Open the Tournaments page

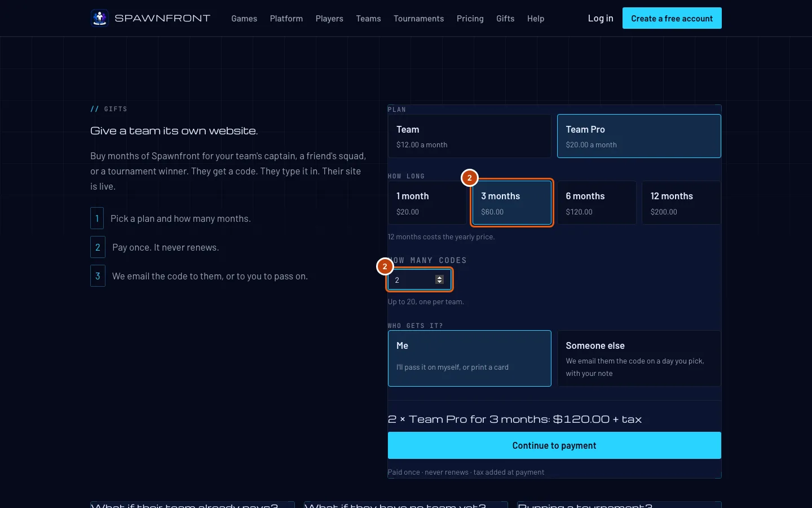click(419, 19)
